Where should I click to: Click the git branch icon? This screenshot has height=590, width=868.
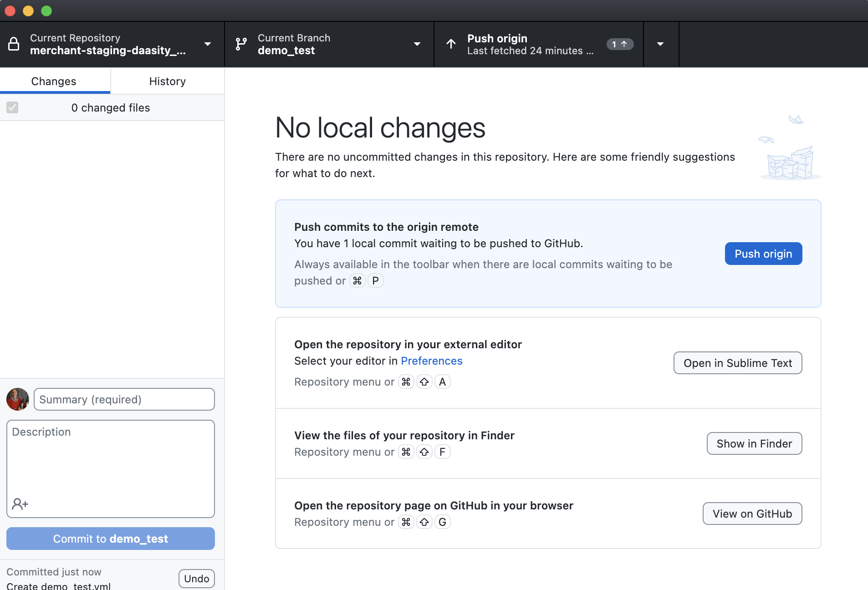(241, 44)
